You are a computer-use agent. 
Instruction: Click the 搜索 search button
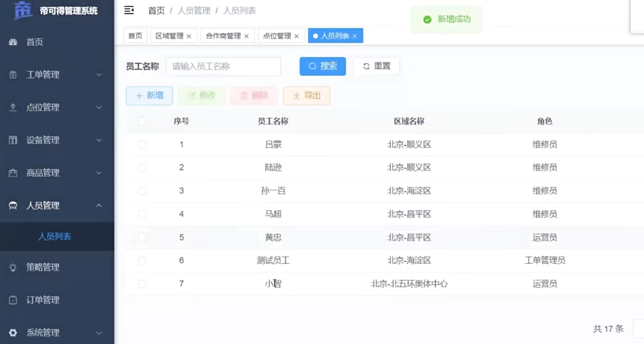tap(323, 66)
